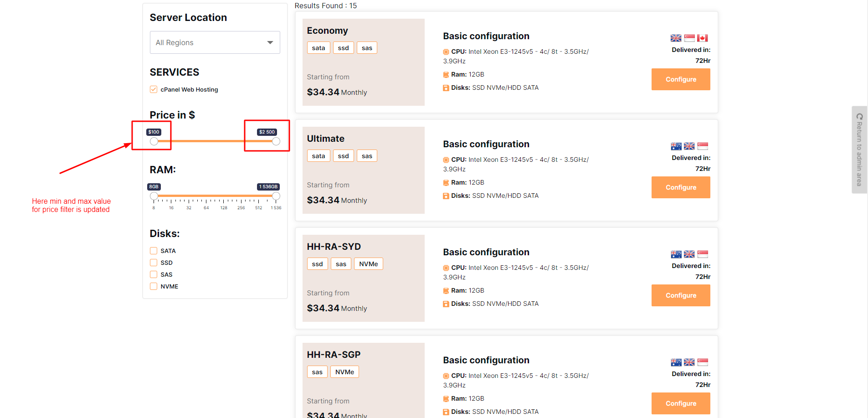The image size is (868, 418).
Task: Tick the NVME disk filter checkbox
Action: (x=154, y=286)
